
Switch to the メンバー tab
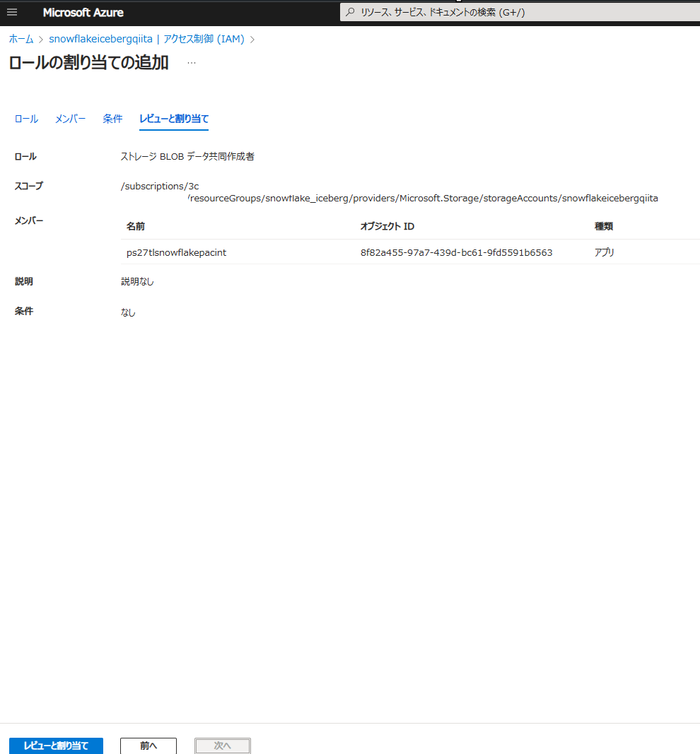click(x=70, y=119)
